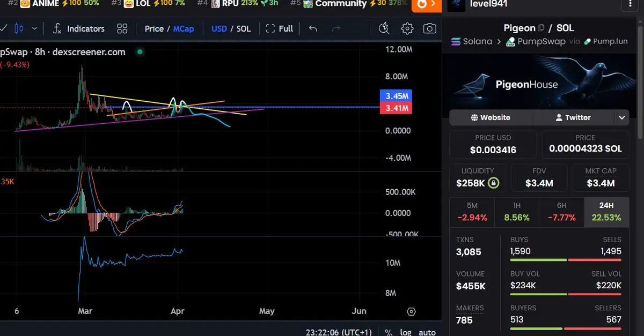Click the price 0.00004323 SOL box
This screenshot has height=336, width=644.
click(x=585, y=145)
